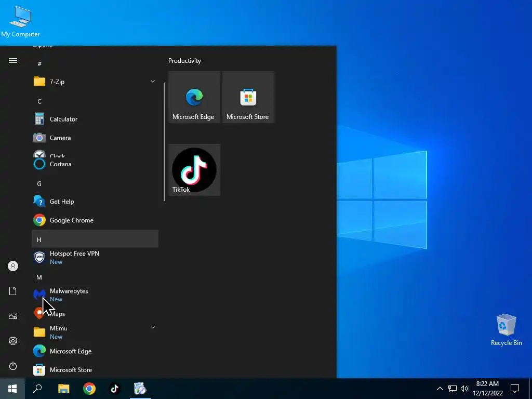
Task: Launch Calculator from the app list
Action: (95, 119)
